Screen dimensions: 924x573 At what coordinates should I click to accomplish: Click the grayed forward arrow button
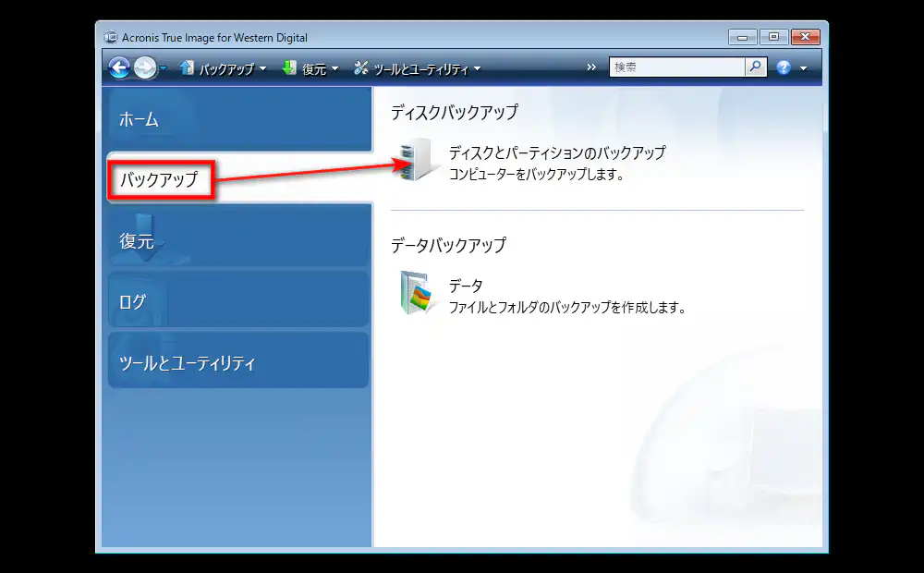pyautogui.click(x=145, y=67)
